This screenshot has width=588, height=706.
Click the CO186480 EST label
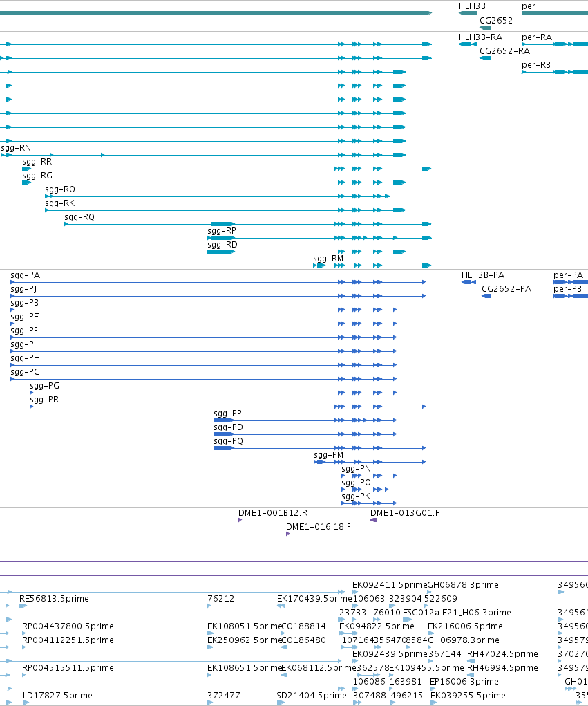point(303,640)
